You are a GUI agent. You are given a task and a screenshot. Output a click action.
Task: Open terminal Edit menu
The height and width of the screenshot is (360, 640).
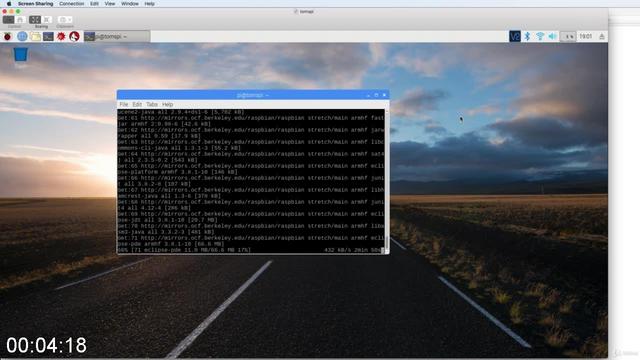point(137,104)
